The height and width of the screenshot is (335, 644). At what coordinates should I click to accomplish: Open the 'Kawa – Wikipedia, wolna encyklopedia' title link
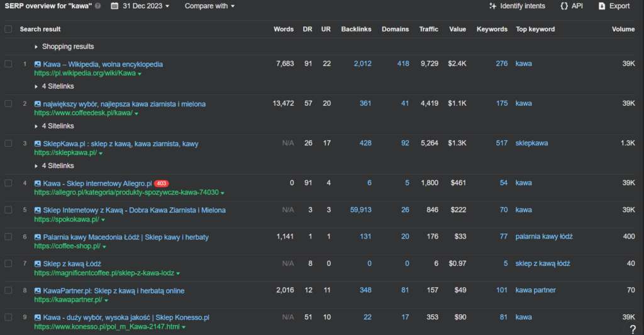[x=103, y=64]
